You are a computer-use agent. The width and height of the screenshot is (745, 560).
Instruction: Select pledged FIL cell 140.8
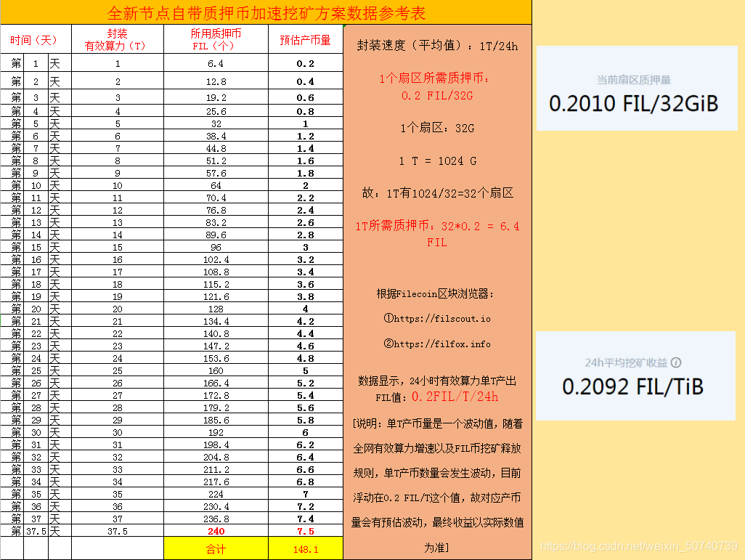(216, 333)
